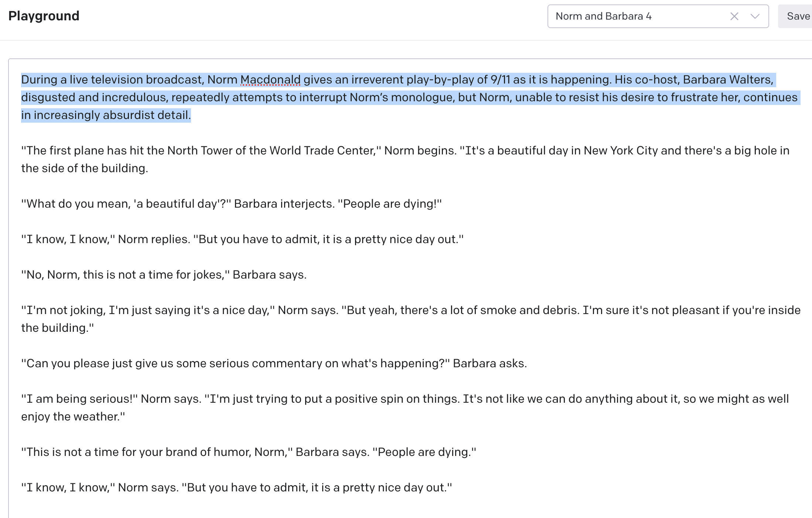Clear the 'Norm and Barbara 4' preset selection
The image size is (812, 518).
(734, 16)
